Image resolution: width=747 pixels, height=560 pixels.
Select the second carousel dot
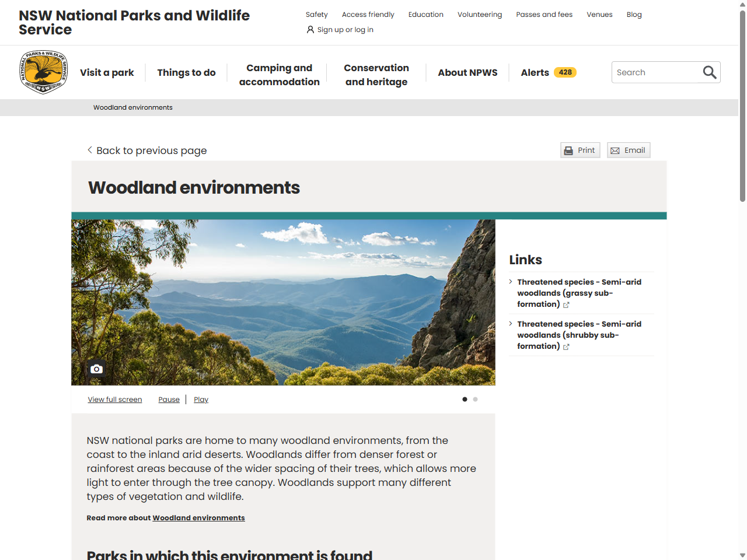click(475, 399)
